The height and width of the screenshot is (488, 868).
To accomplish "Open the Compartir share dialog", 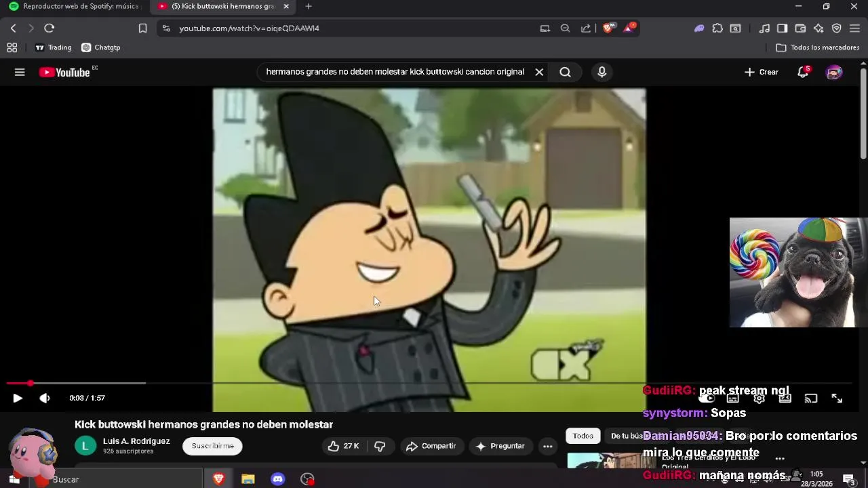I will pos(431,445).
